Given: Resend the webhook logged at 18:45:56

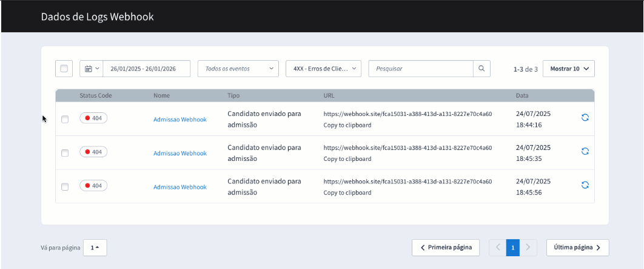Looking at the screenshot, I should pyautogui.click(x=585, y=185).
